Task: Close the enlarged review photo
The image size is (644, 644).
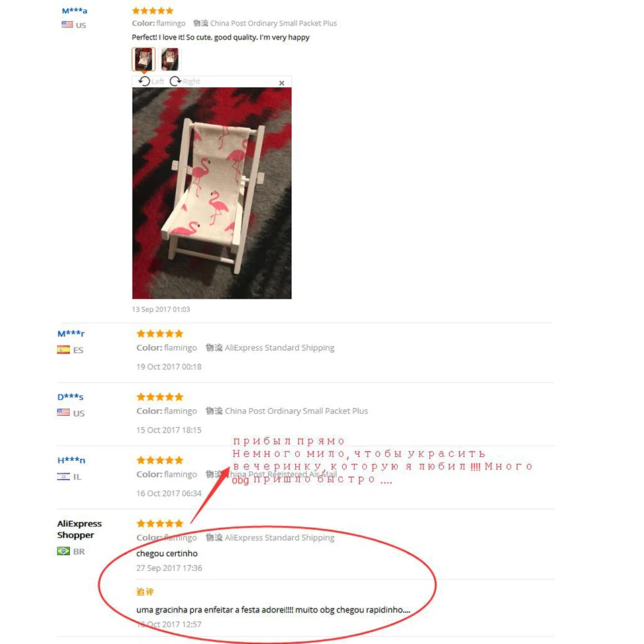Action: [x=282, y=83]
